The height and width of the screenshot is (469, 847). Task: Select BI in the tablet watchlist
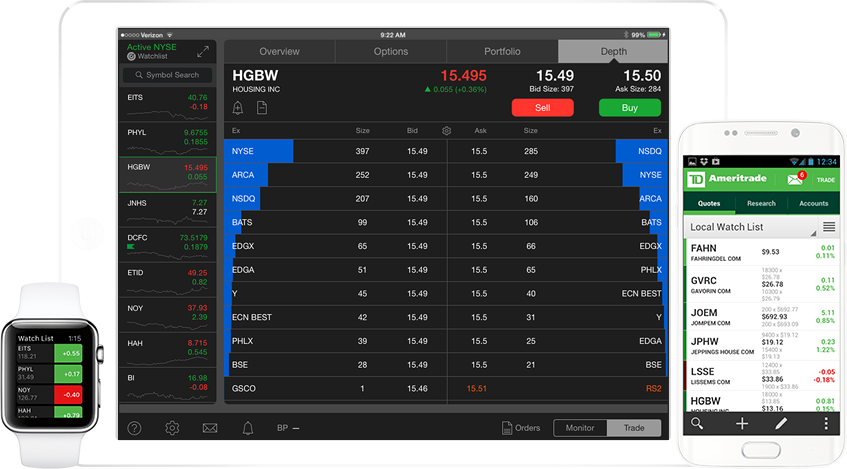(167, 385)
